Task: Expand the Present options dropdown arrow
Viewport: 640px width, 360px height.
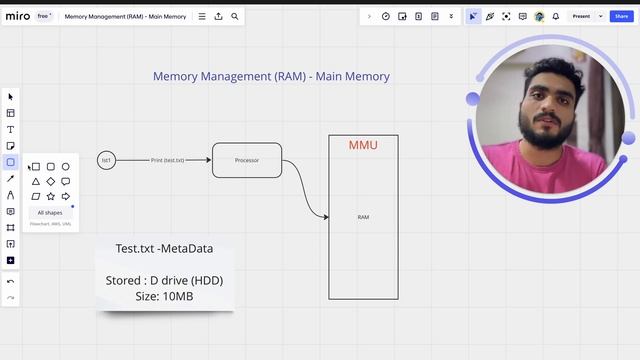Action: click(x=600, y=16)
